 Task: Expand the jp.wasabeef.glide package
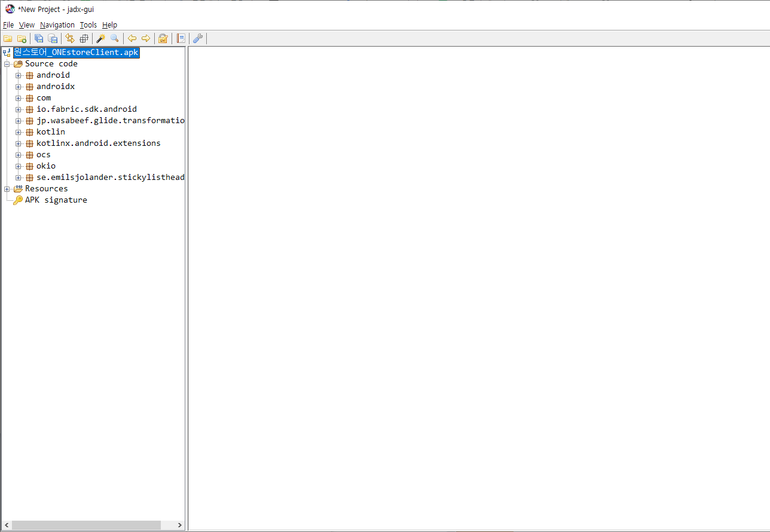(19, 121)
